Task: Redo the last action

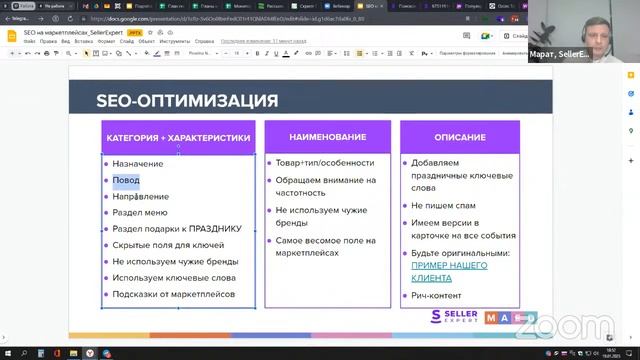Action: point(37,53)
